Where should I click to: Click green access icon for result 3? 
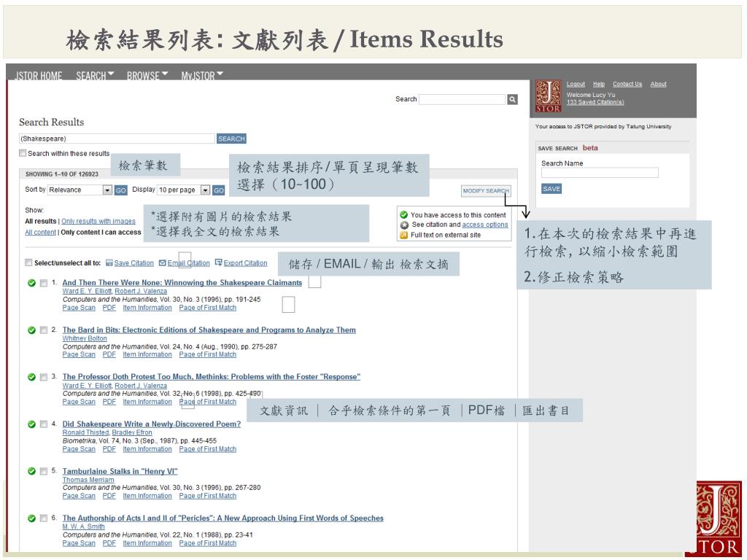coord(31,377)
